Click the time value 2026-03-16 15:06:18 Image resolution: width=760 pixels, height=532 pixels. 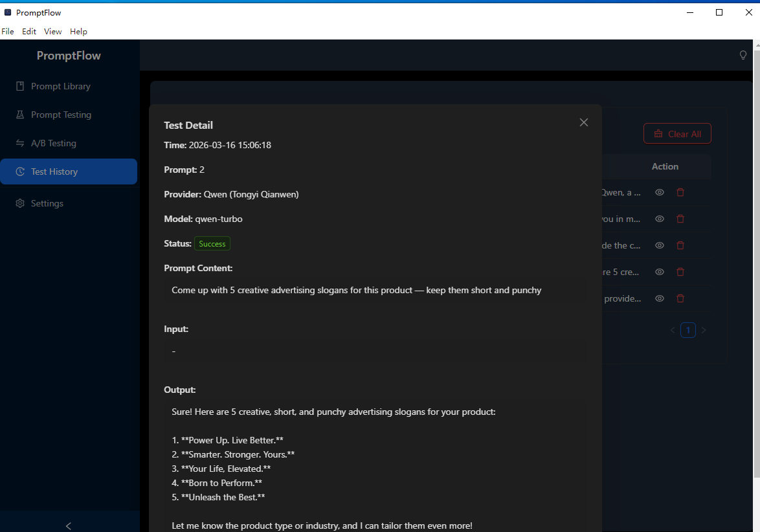pos(230,146)
